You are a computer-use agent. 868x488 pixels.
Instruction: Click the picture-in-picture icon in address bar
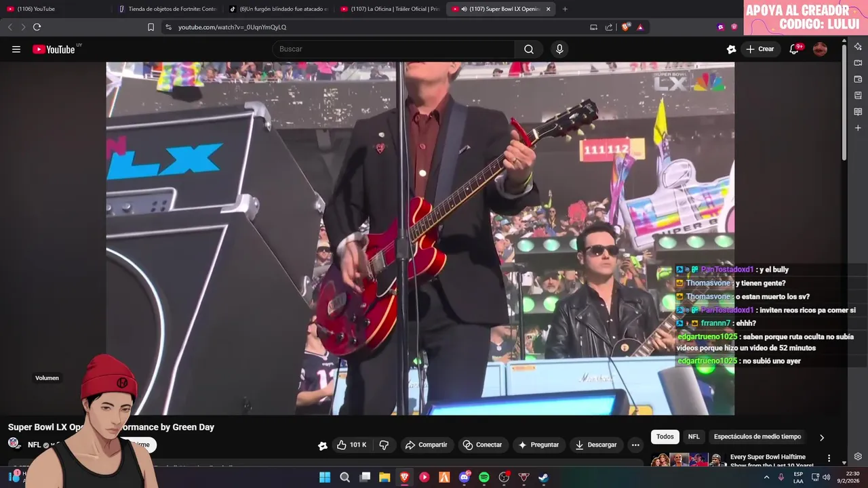(x=593, y=27)
